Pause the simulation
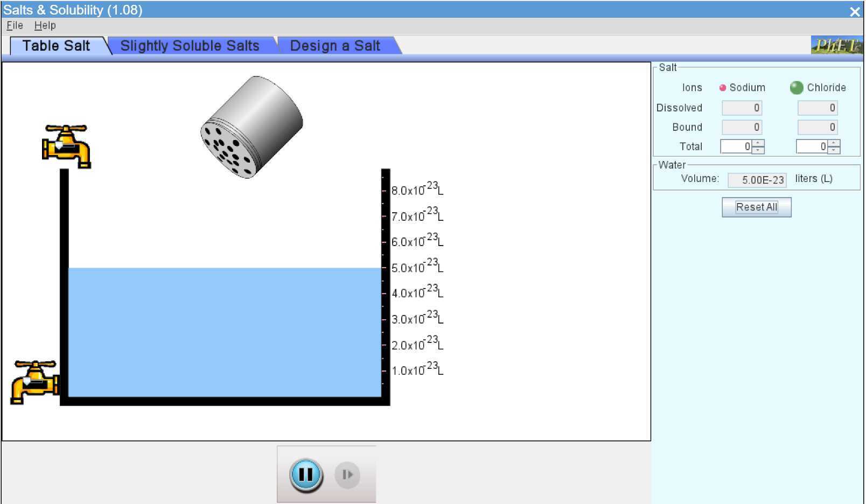This screenshot has height=504, width=866. click(x=304, y=474)
